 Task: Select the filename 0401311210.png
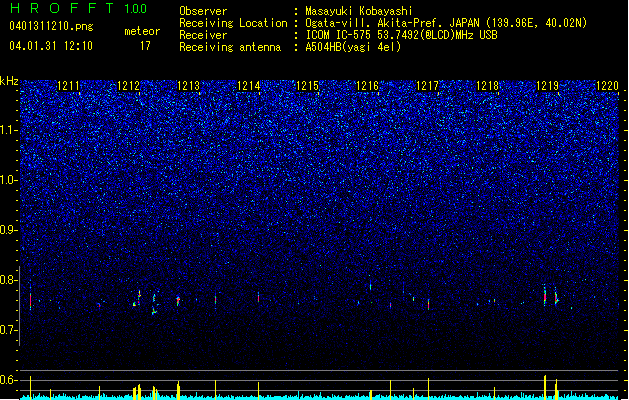[51, 26]
